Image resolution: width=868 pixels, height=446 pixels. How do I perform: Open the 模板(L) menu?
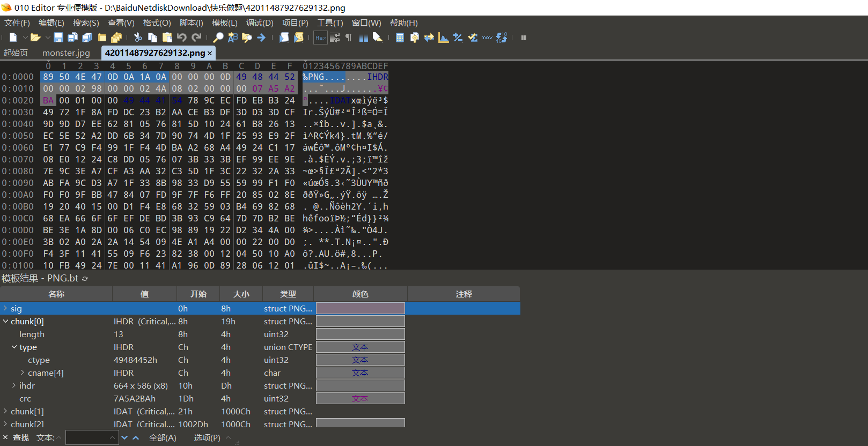[224, 23]
